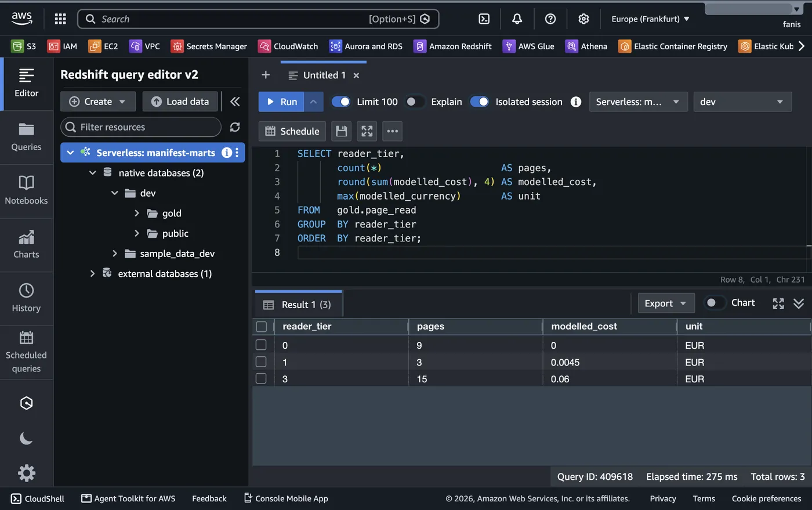Toggle Isolated session off
The image size is (812, 510).
[480, 102]
